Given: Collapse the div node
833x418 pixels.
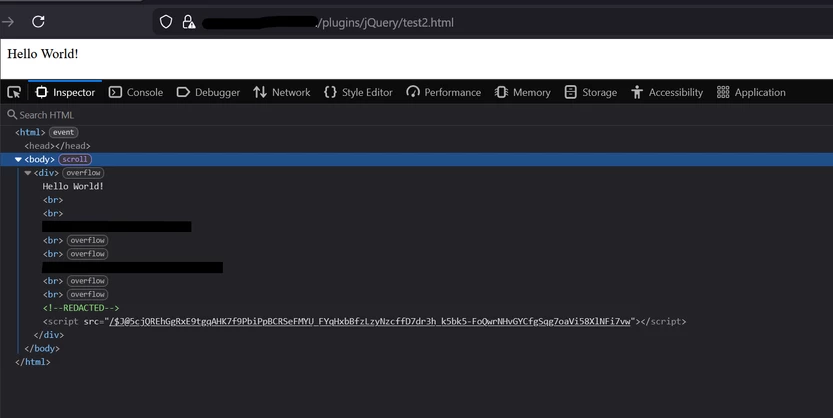Looking at the screenshot, I should (28, 173).
